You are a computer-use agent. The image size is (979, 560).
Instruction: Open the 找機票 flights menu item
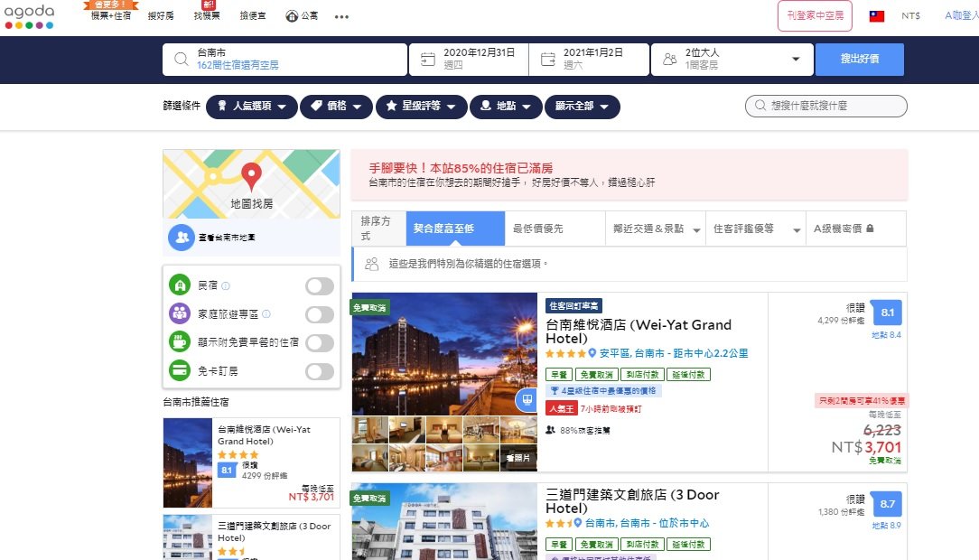pos(205,15)
